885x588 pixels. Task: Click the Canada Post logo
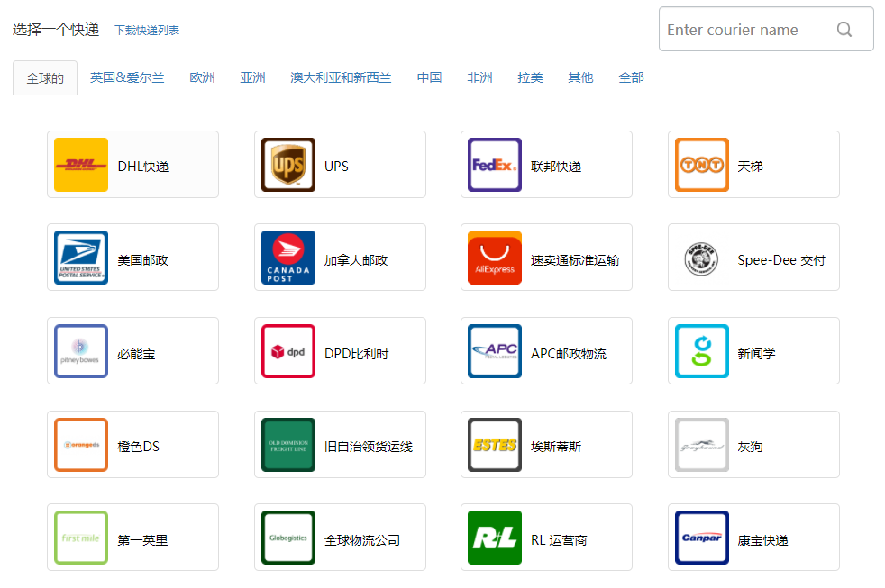click(x=287, y=258)
